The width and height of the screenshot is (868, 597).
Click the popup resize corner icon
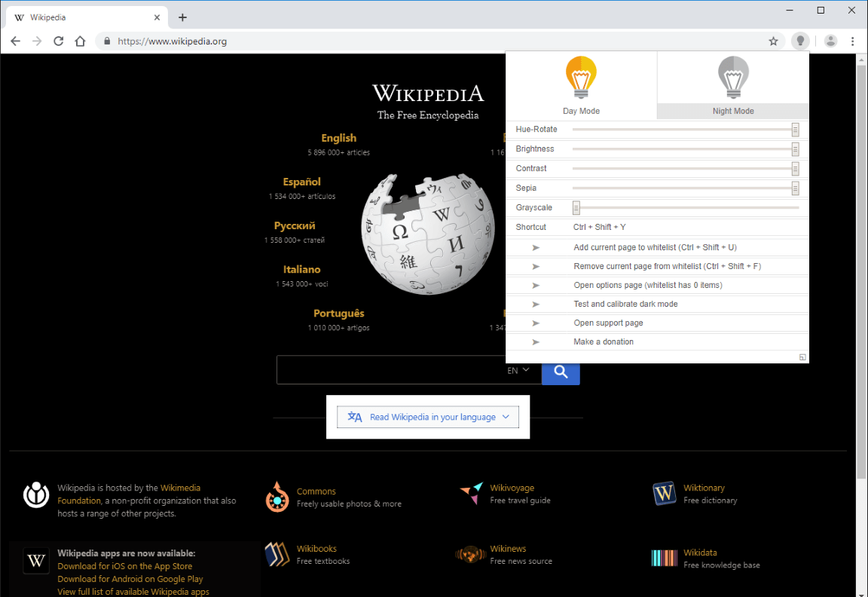coord(802,357)
